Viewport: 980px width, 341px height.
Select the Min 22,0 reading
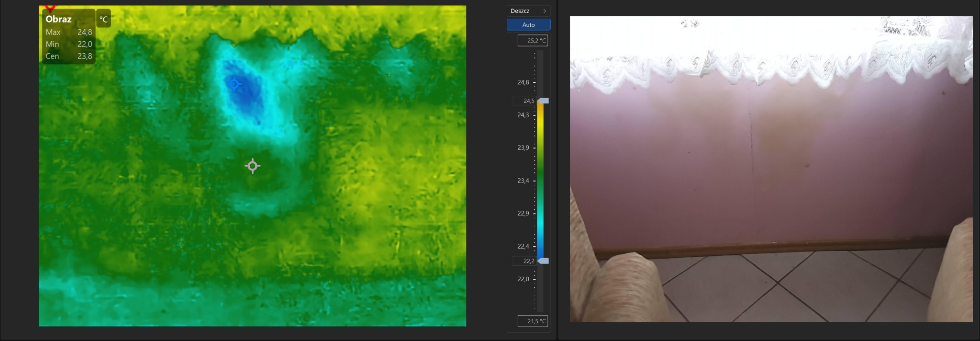click(x=68, y=44)
